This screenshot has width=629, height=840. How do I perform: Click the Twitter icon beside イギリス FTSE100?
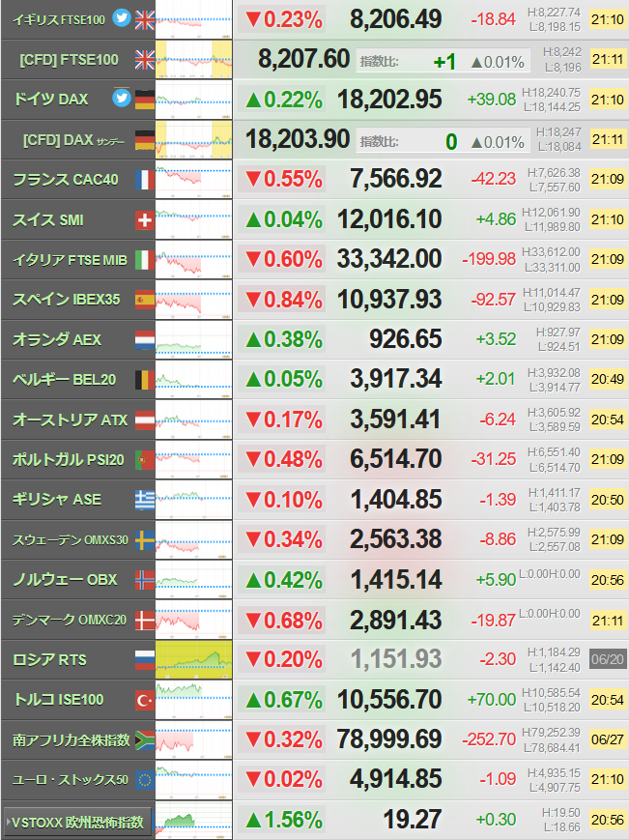(x=122, y=18)
